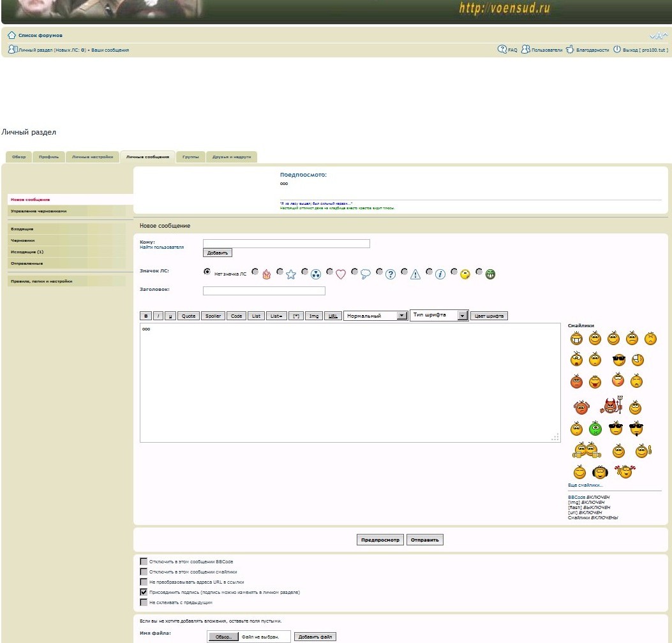Insert the green sick-face smiley
The height and width of the screenshot is (643, 672).
coord(595,428)
